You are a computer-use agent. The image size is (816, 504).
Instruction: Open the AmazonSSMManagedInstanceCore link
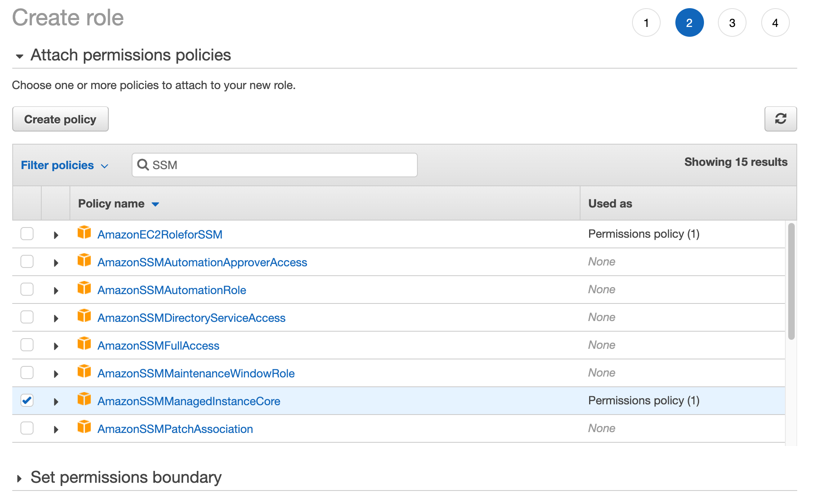(x=189, y=401)
